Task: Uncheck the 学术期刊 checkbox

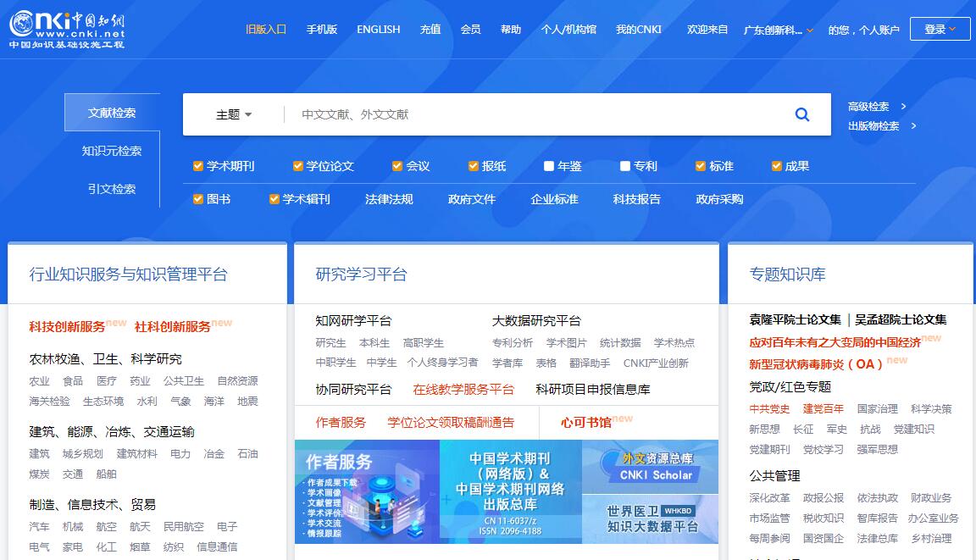Action: [198, 166]
